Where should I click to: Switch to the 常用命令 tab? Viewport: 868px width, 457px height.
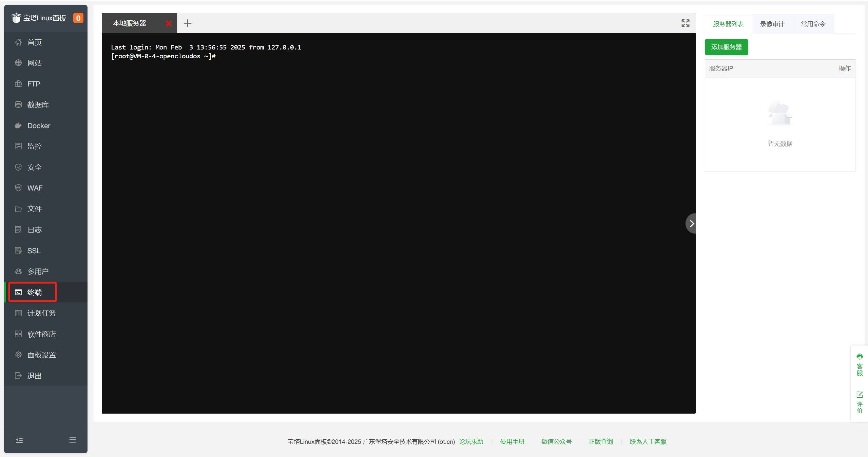coord(813,24)
